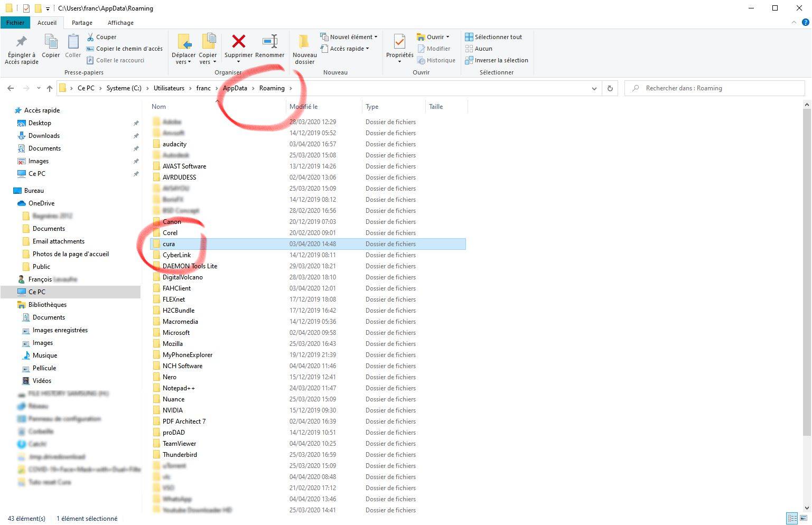Refresh the folder view
This screenshot has width=812, height=525.
tap(610, 88)
